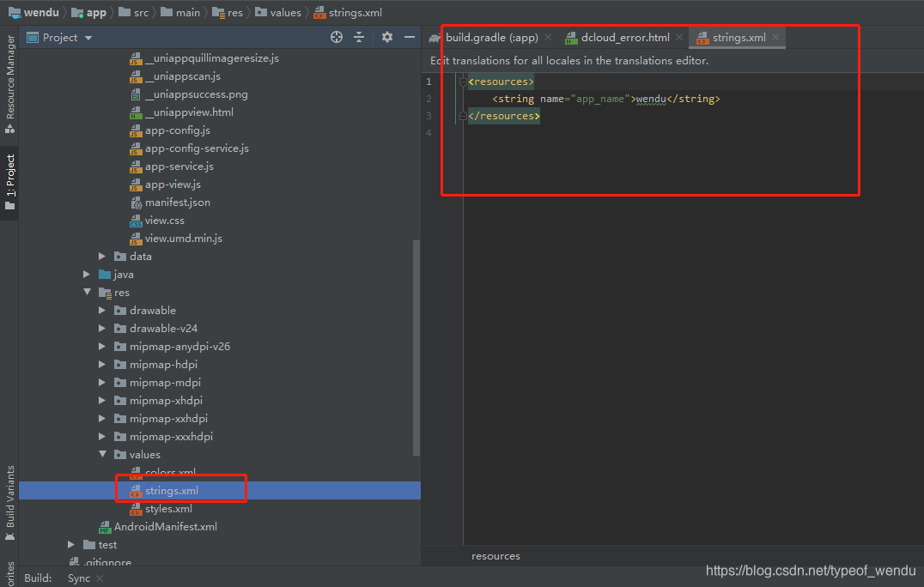Screen dimensions: 924x587
Task: Expand the mipmap-xxhdpi folder
Action: pyautogui.click(x=102, y=419)
